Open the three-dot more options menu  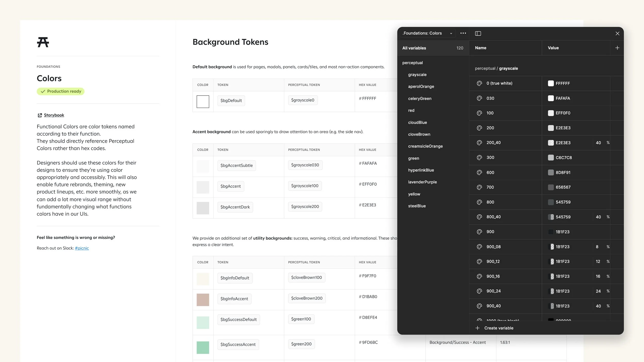pos(463,33)
